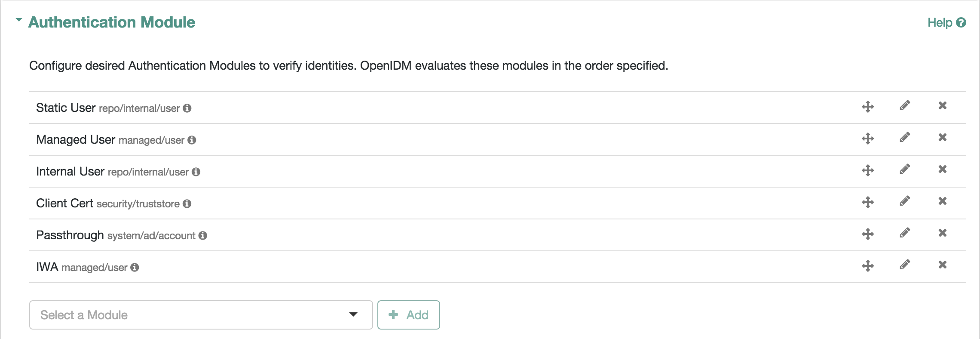Screen dimensions: 980x339
Task: Edit the Passthrough module settings
Action: [x=905, y=233]
